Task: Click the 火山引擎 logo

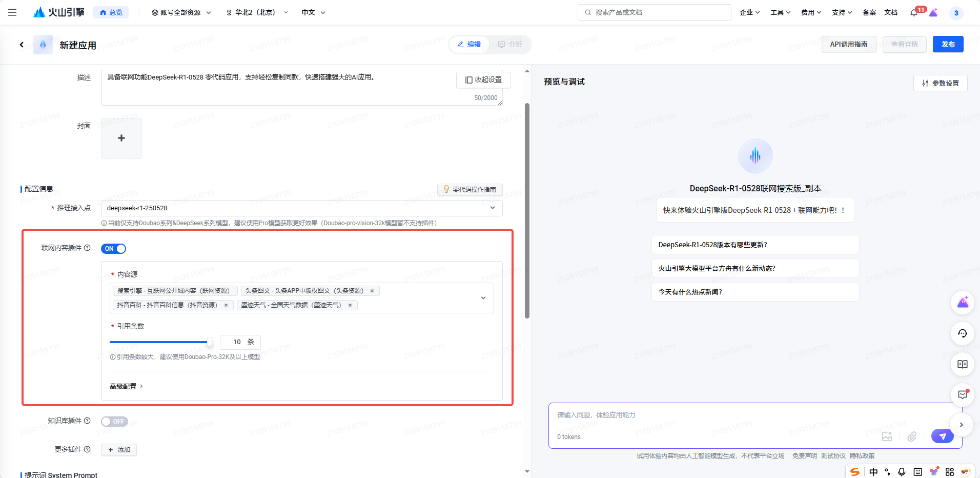Action: click(59, 12)
